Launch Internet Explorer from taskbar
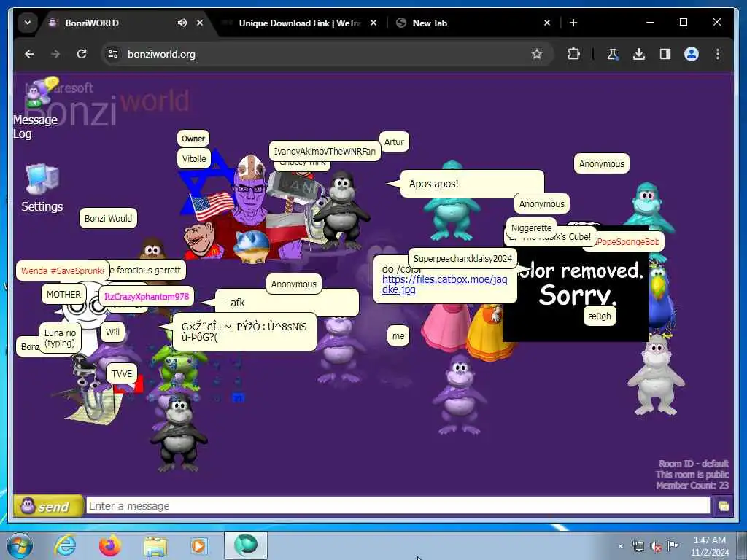The image size is (747, 560). [x=65, y=545]
